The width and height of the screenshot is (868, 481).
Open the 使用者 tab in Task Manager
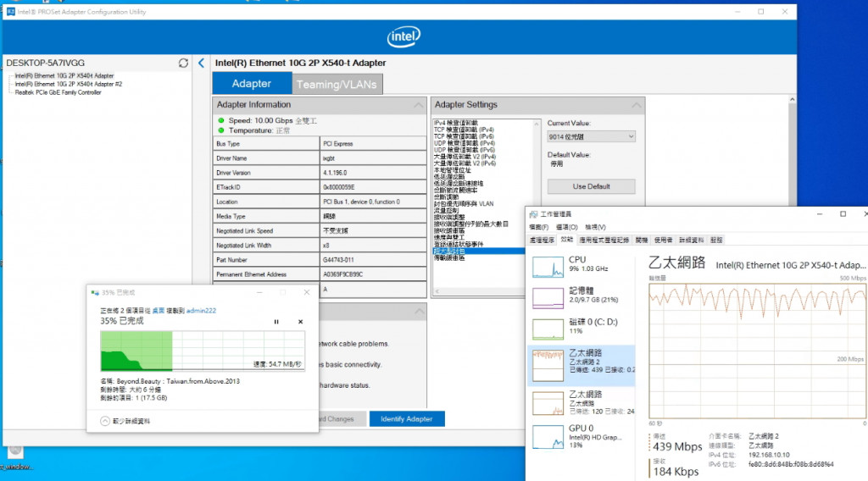(x=663, y=240)
